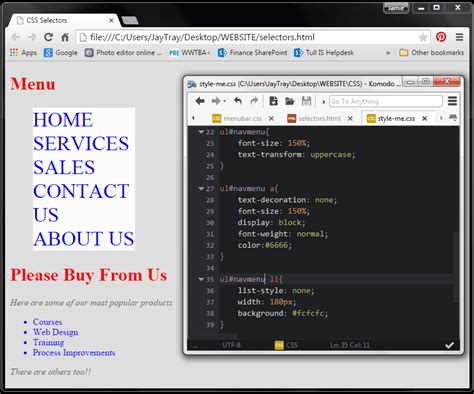Open the Pinterest extension icon
474x394 pixels.
coord(441,37)
